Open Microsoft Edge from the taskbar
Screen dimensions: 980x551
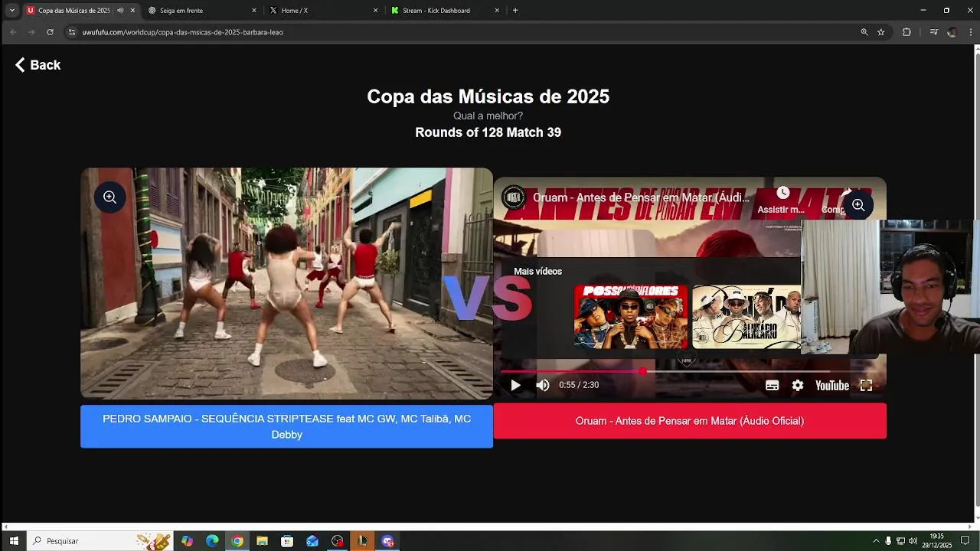[212, 541]
